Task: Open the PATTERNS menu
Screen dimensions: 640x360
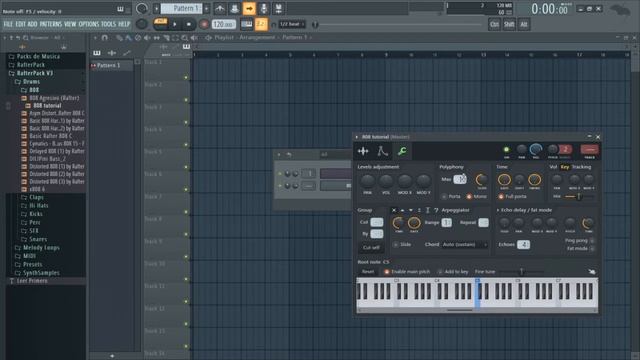Action: coord(51,24)
